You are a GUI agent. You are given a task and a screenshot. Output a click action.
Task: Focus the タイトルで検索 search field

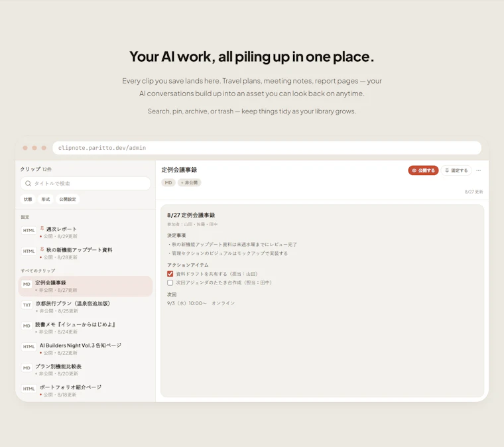[86, 184]
